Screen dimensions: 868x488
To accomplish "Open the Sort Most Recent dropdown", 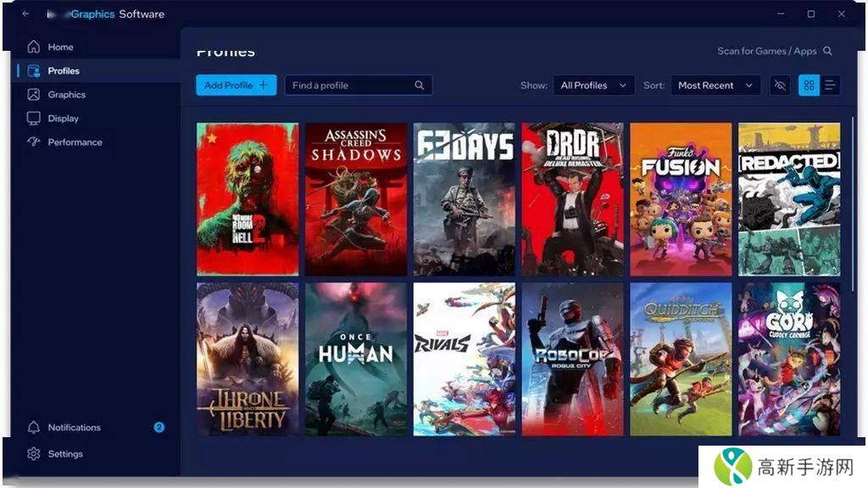I will [715, 86].
